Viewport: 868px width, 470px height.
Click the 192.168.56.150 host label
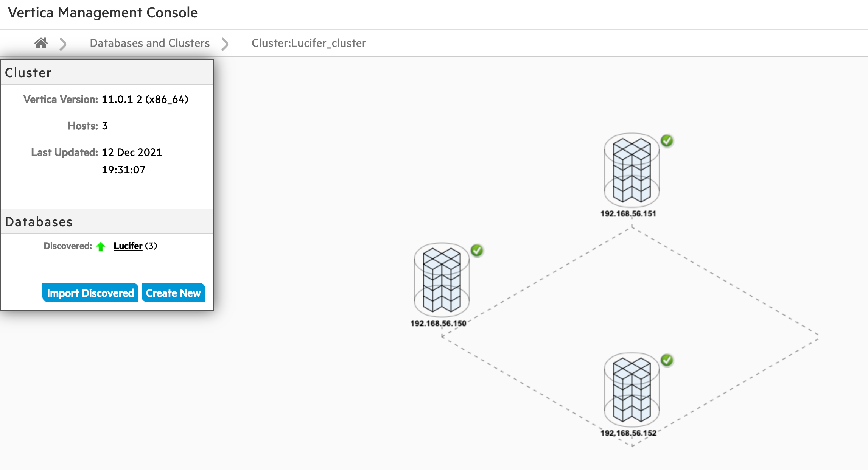click(x=438, y=324)
